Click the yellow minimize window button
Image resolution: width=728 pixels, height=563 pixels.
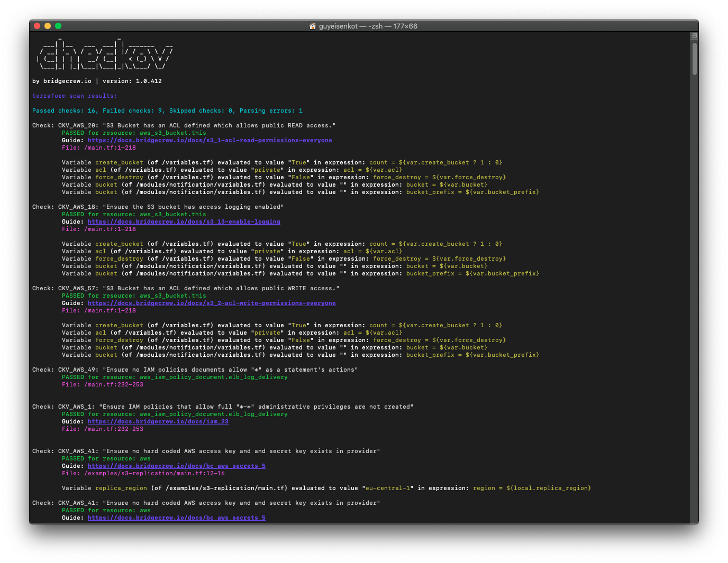pyautogui.click(x=48, y=26)
